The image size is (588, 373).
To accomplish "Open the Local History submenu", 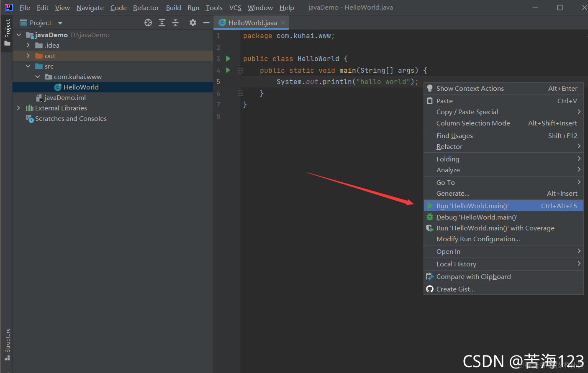I will coord(504,264).
